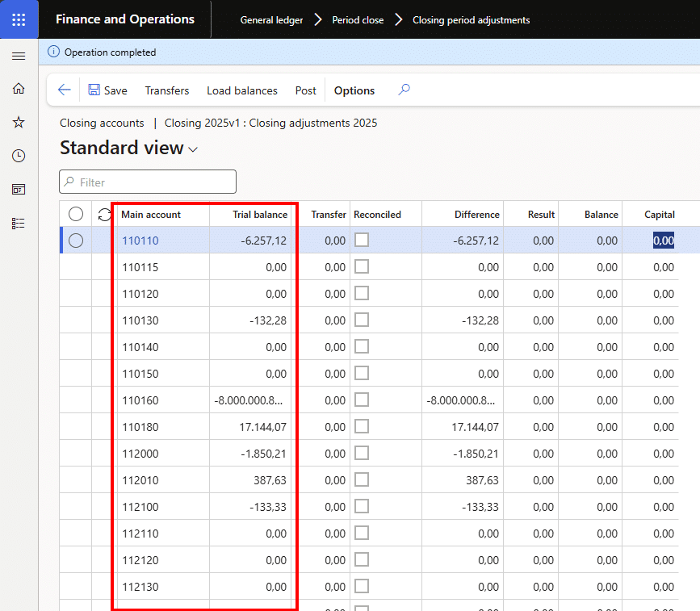
Task: Toggle the select-all rows radio button
Action: (76, 214)
